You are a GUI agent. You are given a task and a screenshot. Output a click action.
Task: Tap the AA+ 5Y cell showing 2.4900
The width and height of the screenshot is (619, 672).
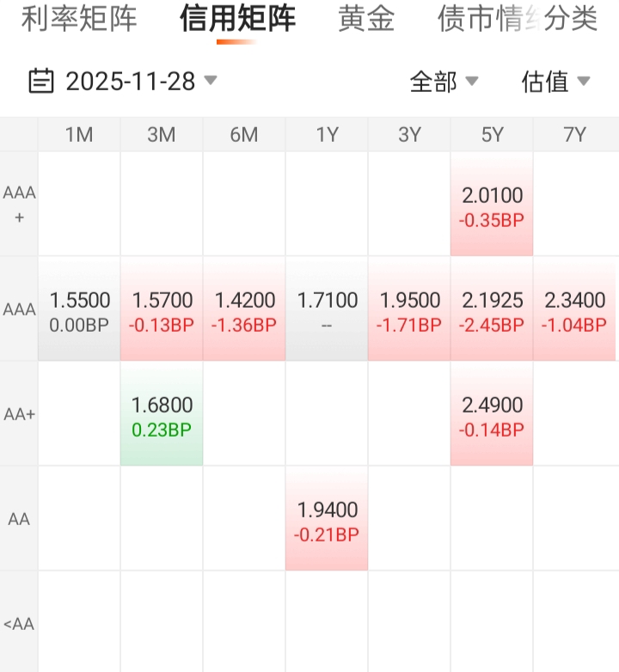[x=492, y=415]
